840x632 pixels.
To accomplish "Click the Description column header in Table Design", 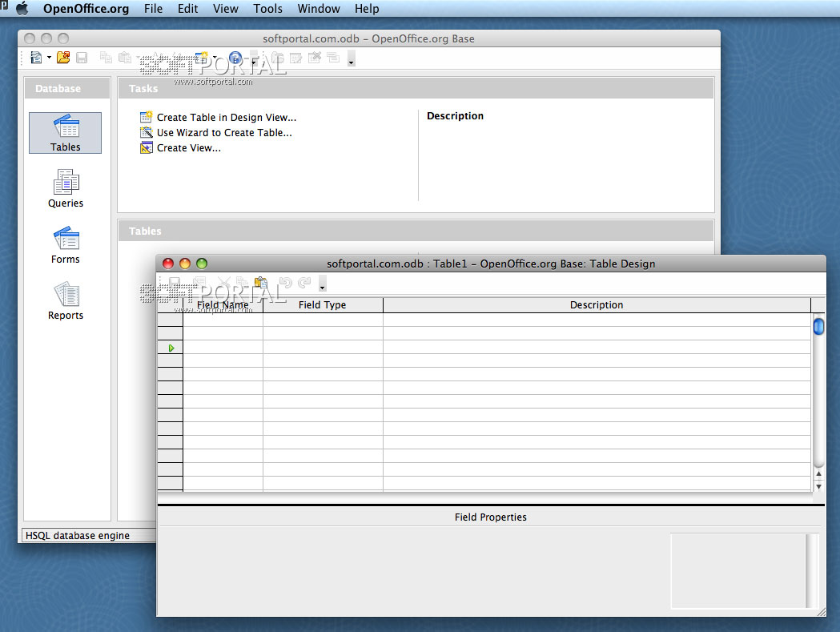I will point(597,305).
